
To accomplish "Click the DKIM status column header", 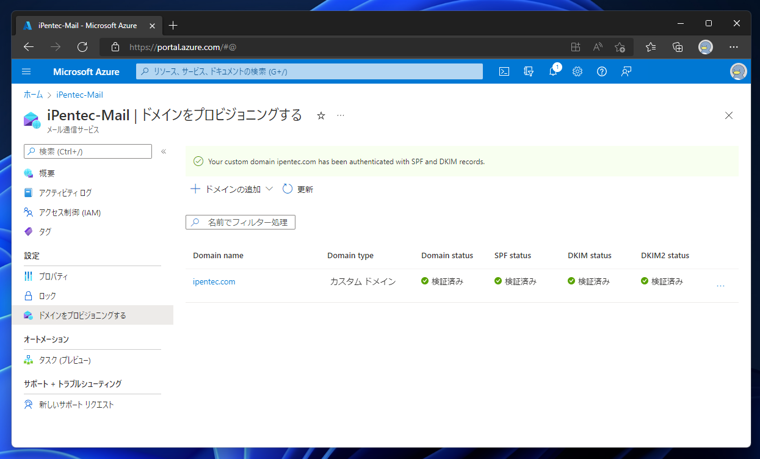I will point(589,255).
